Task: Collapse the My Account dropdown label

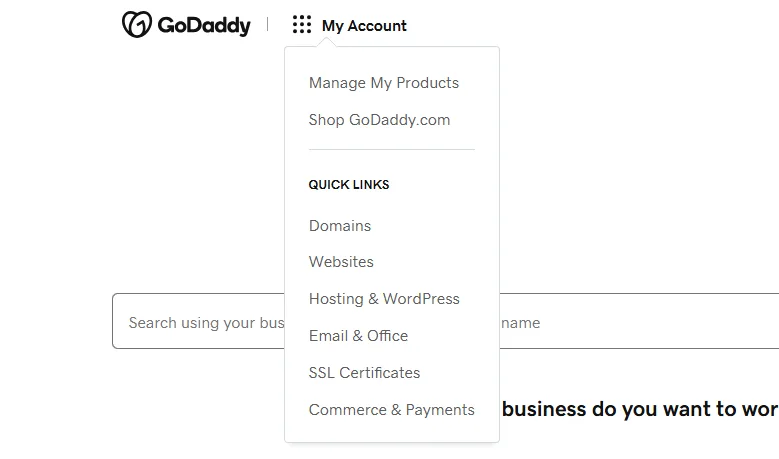Action: pos(364,26)
